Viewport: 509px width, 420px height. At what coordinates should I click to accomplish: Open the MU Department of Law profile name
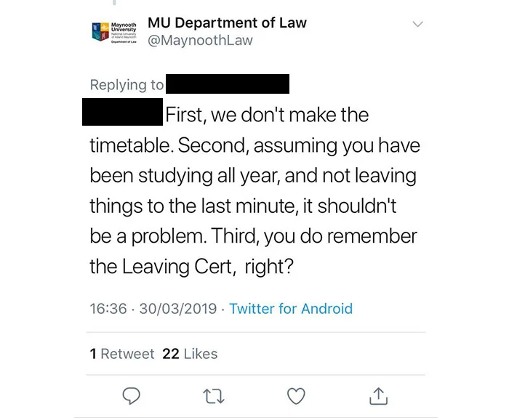[x=227, y=23]
